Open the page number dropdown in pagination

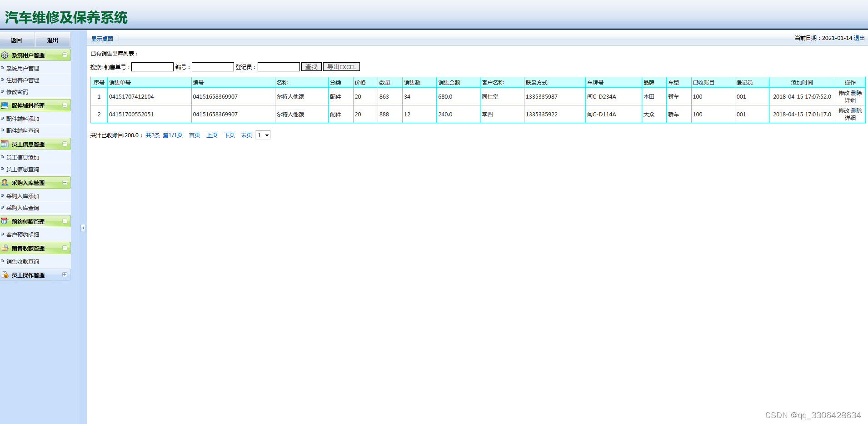click(263, 135)
